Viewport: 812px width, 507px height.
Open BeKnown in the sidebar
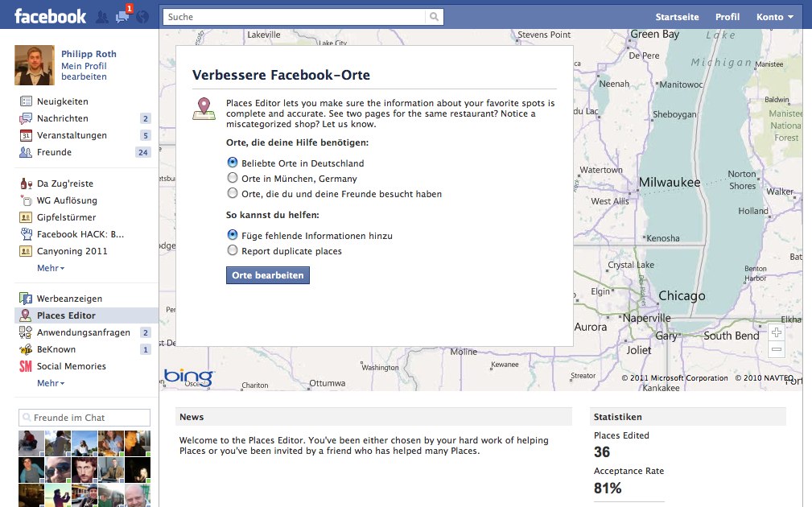[x=56, y=349]
